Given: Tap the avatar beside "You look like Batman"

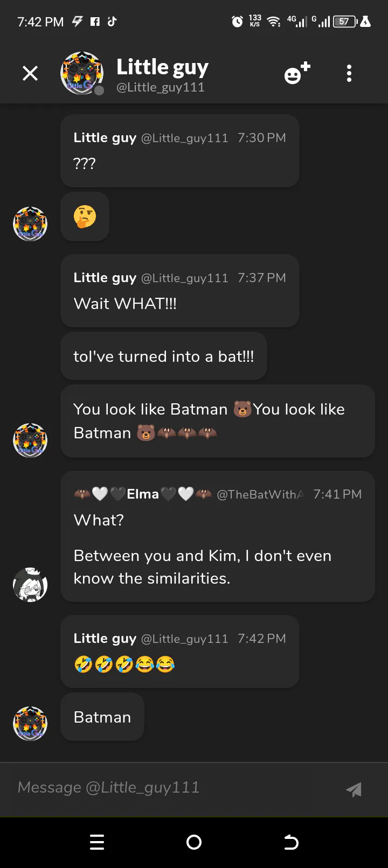Looking at the screenshot, I should coord(30,440).
